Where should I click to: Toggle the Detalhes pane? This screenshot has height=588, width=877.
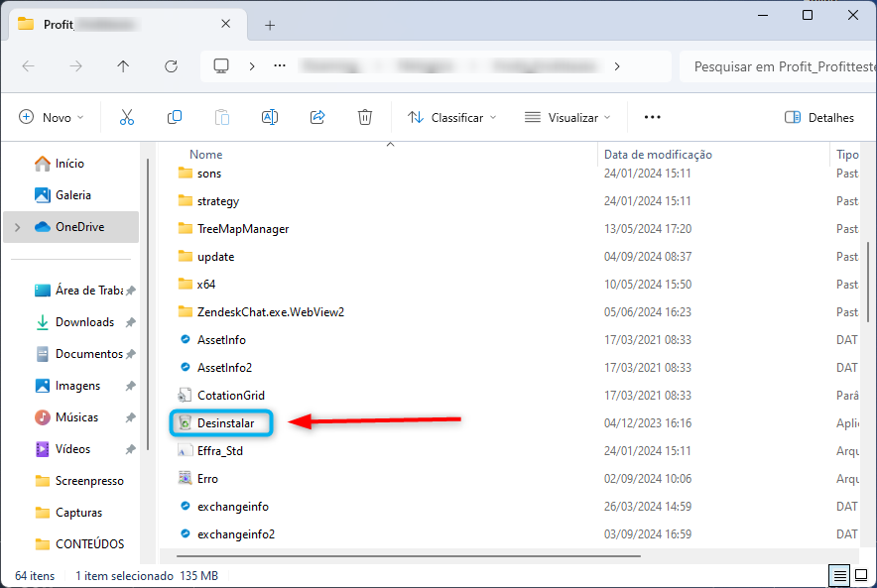819,117
